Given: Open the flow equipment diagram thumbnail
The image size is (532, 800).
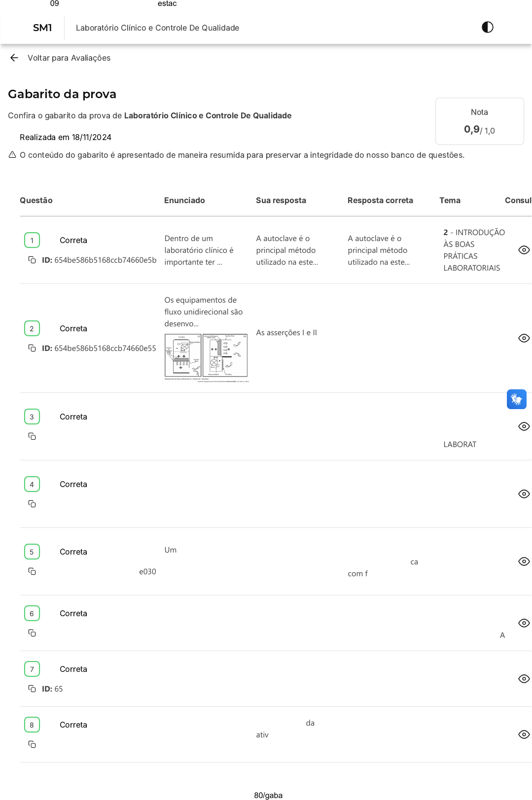Looking at the screenshot, I should point(206,357).
